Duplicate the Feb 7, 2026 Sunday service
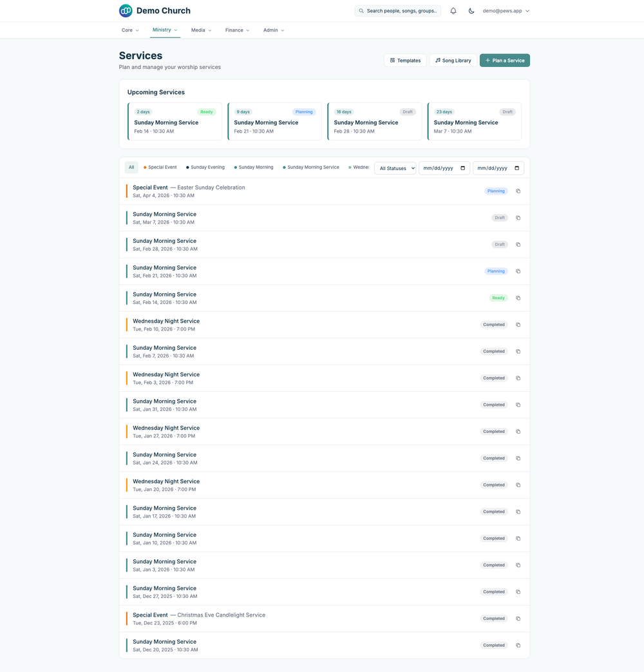This screenshot has height=672, width=644. [518, 351]
